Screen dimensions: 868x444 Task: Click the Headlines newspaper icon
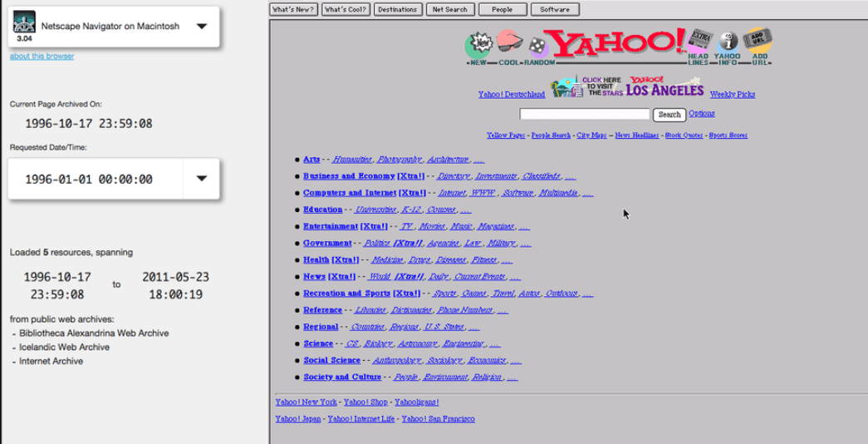tap(699, 47)
